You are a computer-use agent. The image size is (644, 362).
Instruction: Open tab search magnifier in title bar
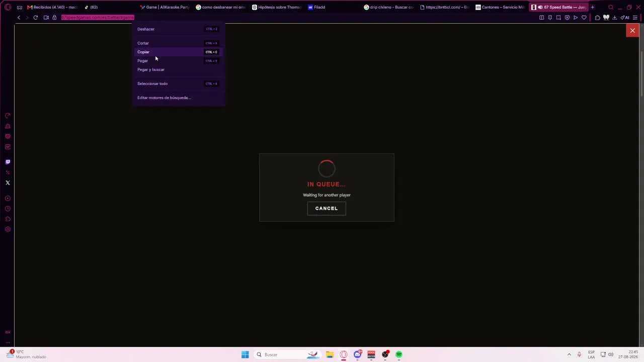pyautogui.click(x=611, y=7)
